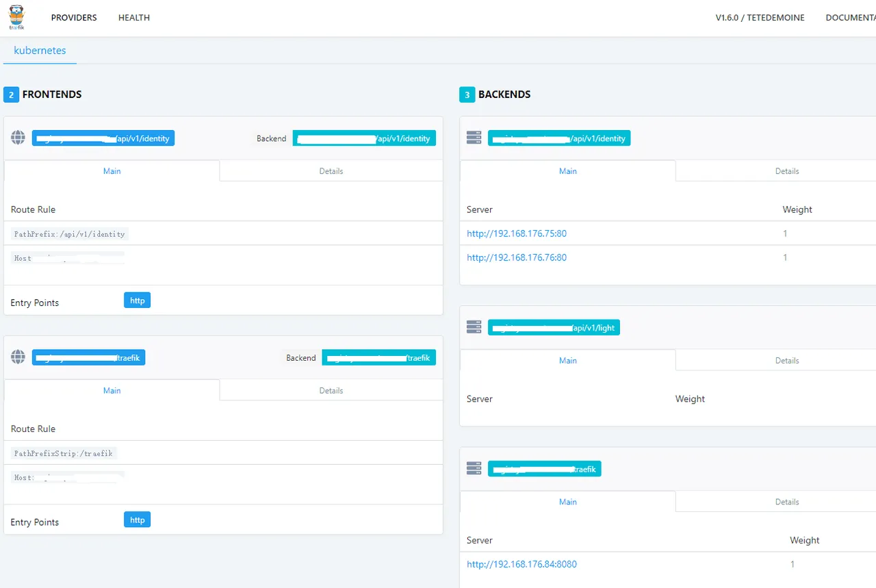Click http entry point of identity frontend
Viewport: 876px width, 588px height.
137,301
